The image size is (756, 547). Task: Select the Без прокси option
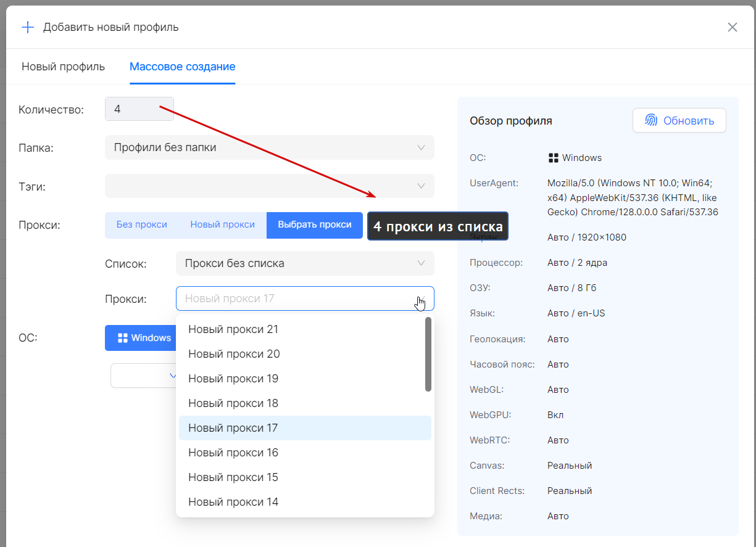pos(142,225)
